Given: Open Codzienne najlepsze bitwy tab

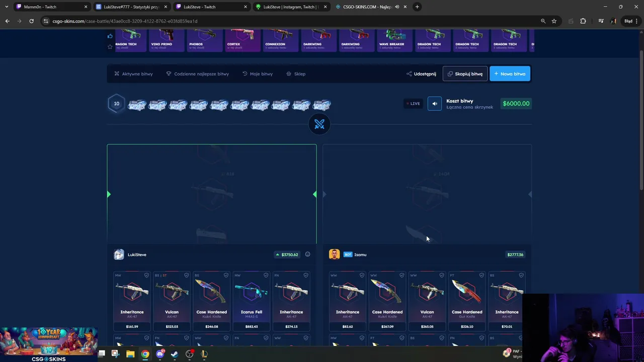Looking at the screenshot, I should click(198, 74).
